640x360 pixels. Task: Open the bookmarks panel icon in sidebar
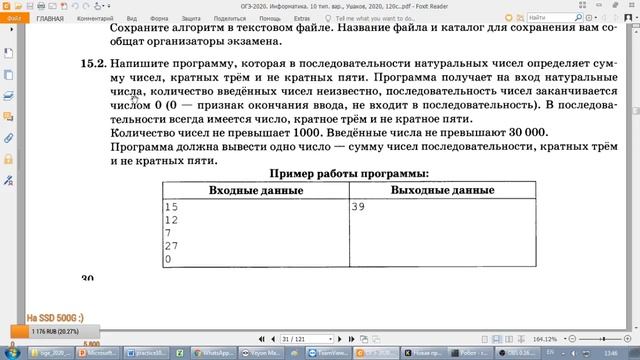pos(9,53)
